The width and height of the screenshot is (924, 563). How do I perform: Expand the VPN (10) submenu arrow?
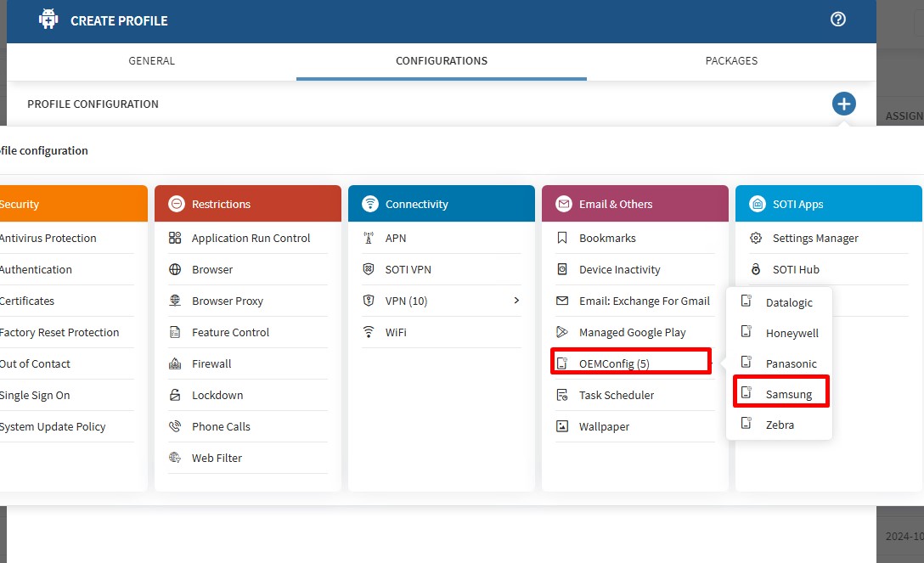pyautogui.click(x=516, y=301)
